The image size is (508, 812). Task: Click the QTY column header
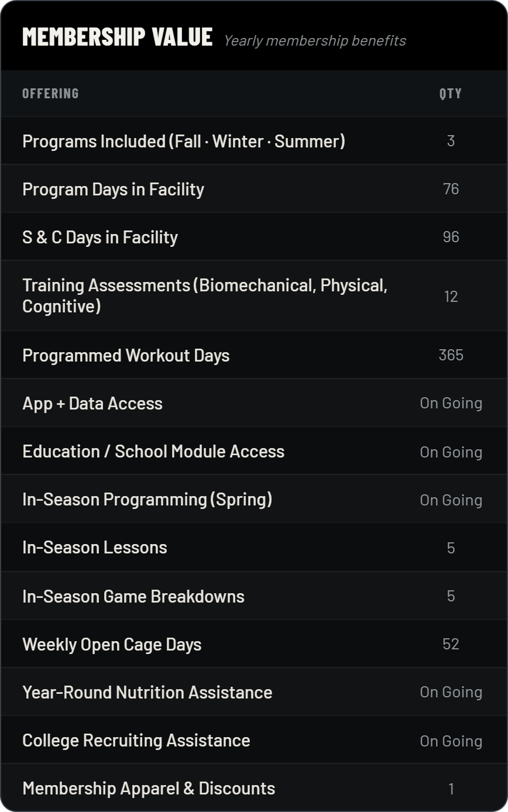(451, 94)
